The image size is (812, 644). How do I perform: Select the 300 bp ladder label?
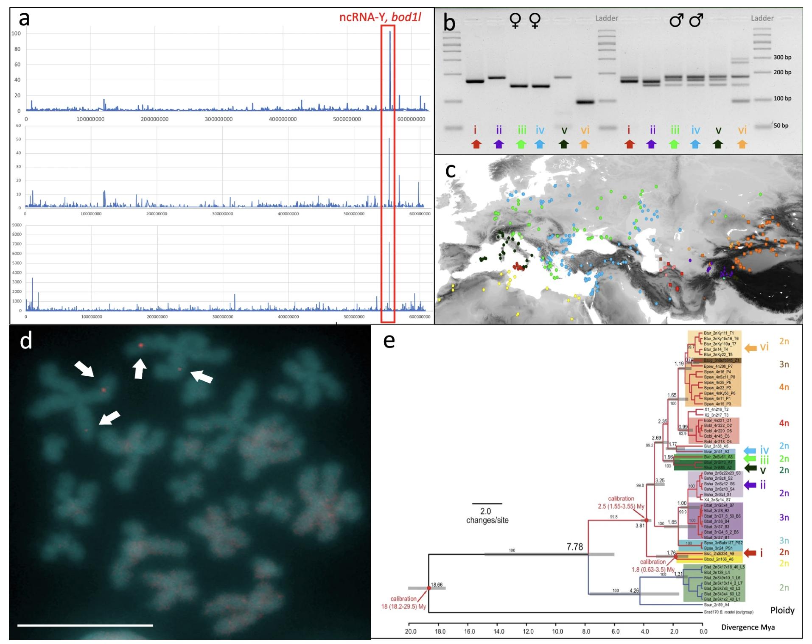click(x=782, y=57)
